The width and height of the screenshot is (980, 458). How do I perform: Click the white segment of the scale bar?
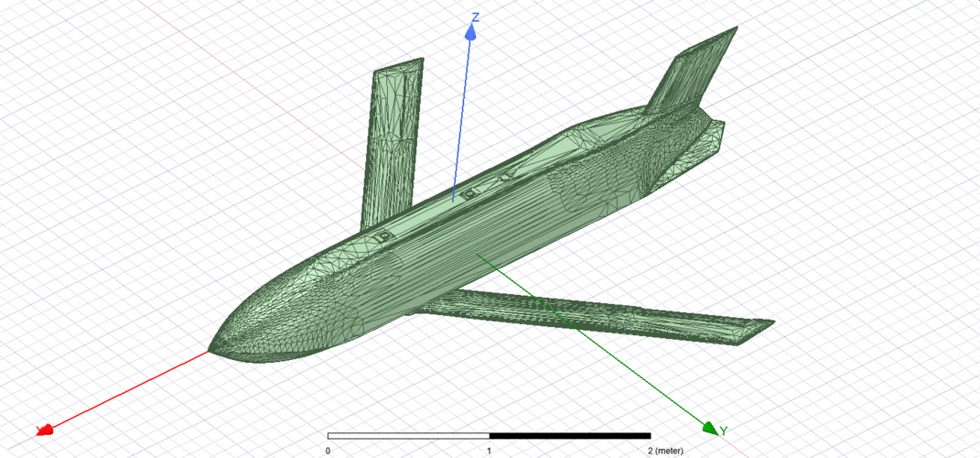[408, 436]
